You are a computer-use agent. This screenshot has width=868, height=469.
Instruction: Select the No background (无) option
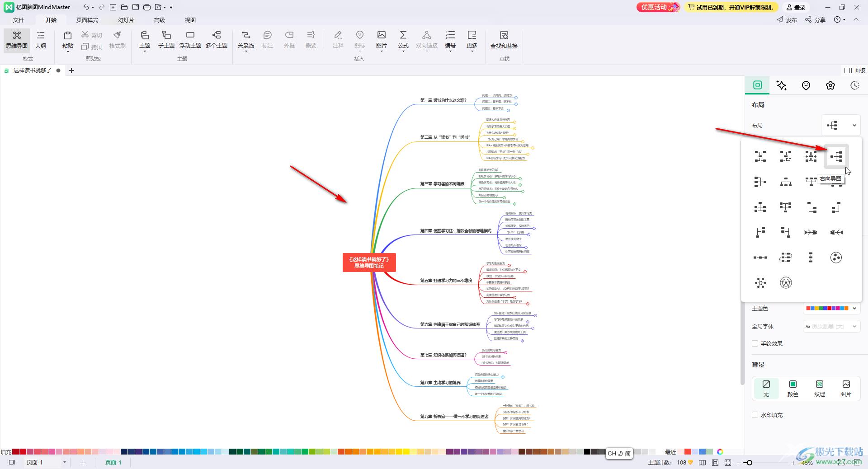click(x=766, y=388)
